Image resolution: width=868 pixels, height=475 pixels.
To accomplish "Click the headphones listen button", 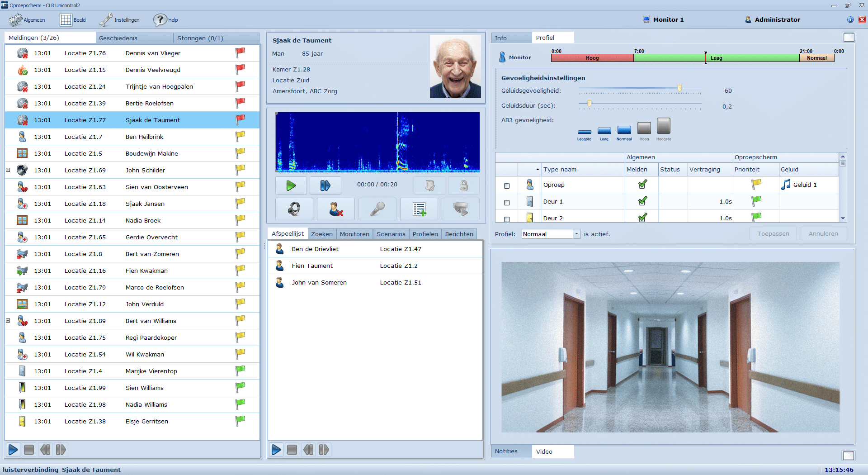I will click(294, 209).
